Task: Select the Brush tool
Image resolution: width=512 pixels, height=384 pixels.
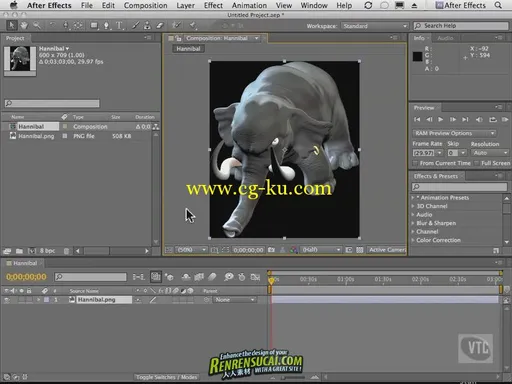Action: click(x=135, y=25)
